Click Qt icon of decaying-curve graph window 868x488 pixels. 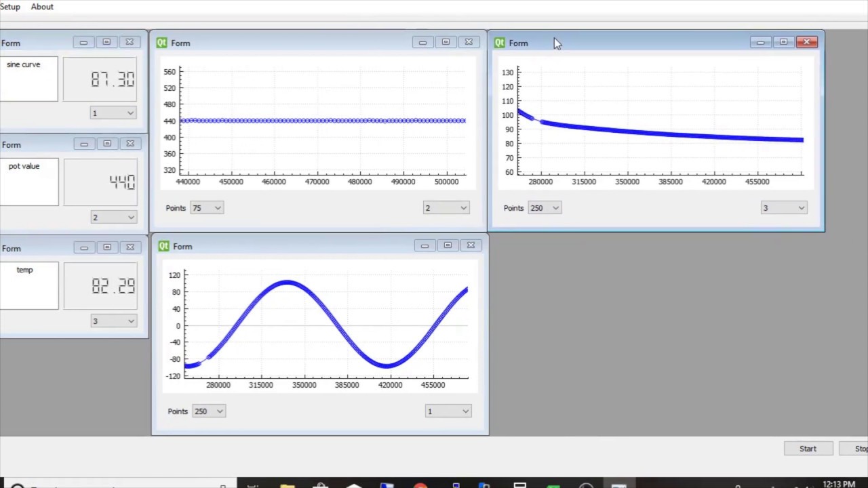click(x=500, y=43)
